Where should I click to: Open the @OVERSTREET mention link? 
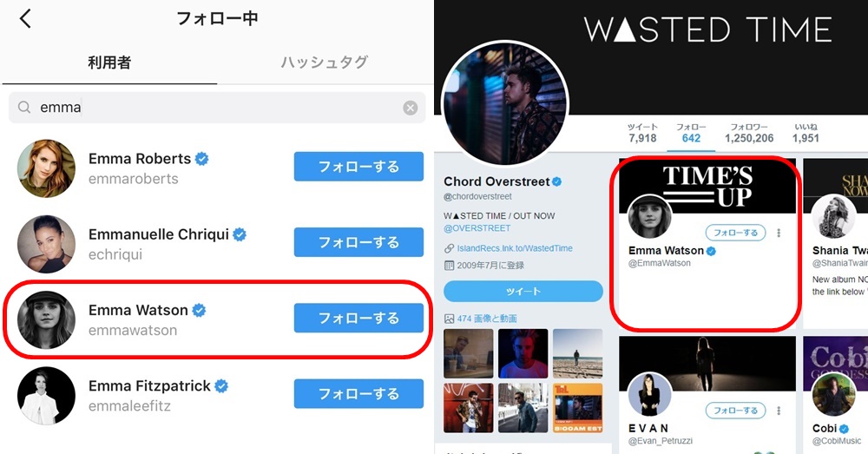pyautogui.click(x=477, y=228)
